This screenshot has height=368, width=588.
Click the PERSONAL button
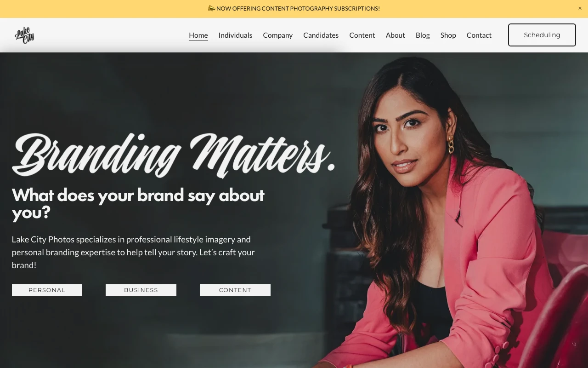(47, 290)
